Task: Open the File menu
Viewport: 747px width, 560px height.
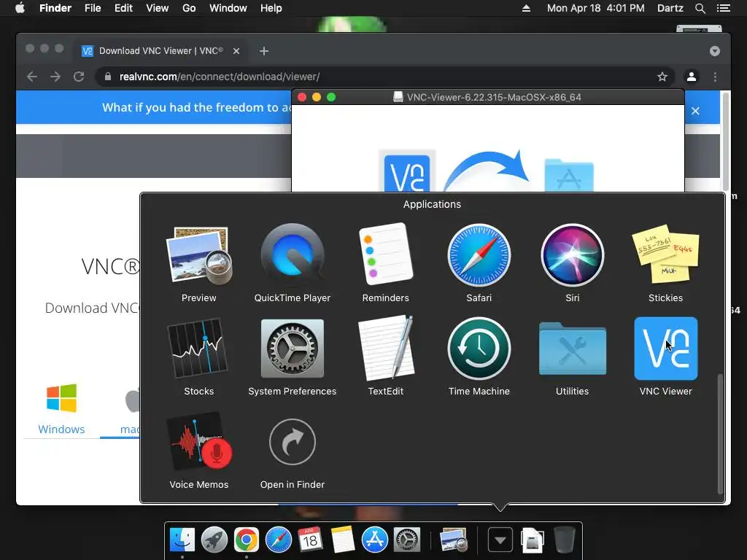Action: [93, 8]
